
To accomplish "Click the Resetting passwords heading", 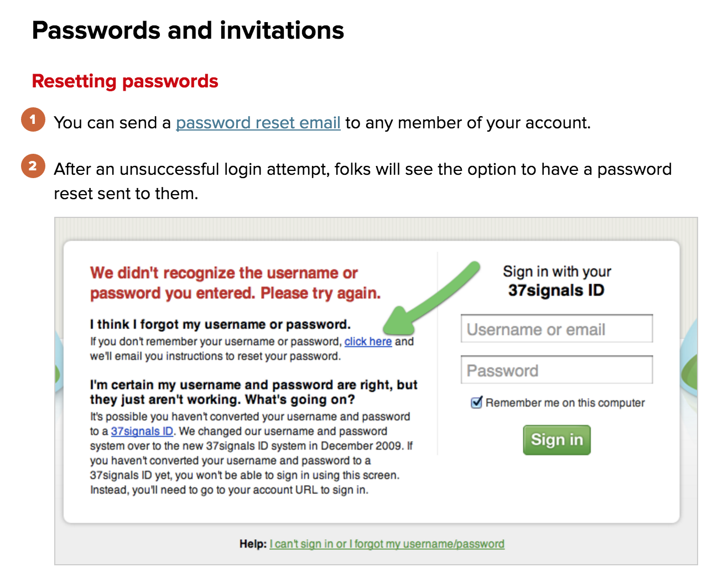I will (x=125, y=81).
